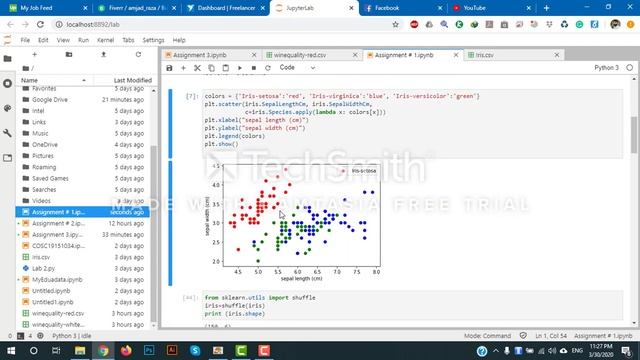The height and width of the screenshot is (360, 640).
Task: Close the winequality-red.csv tab
Action: pos(355,55)
